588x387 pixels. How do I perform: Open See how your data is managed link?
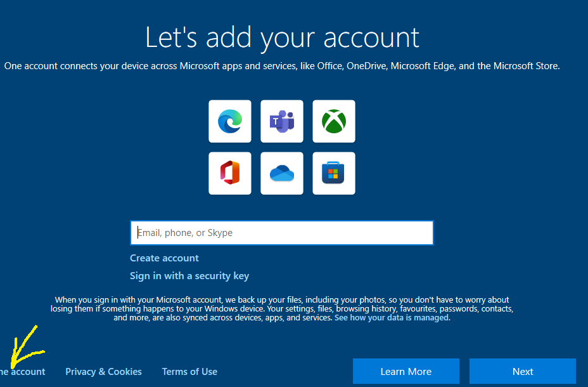(392, 318)
